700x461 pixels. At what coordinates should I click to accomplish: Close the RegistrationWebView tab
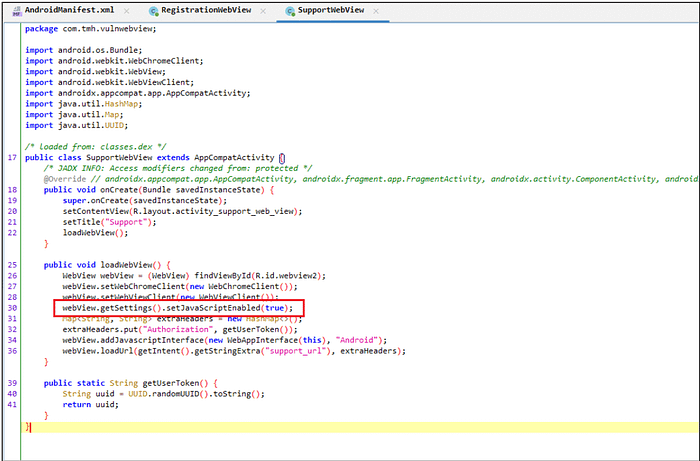coord(263,11)
